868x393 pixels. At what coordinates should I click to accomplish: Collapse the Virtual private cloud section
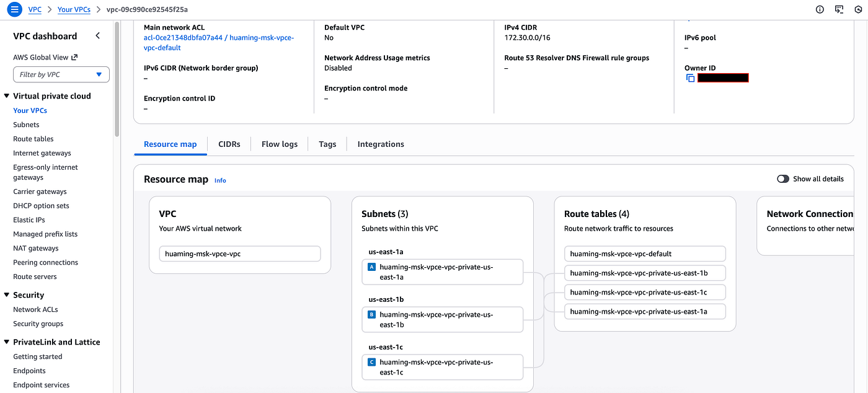click(7, 96)
